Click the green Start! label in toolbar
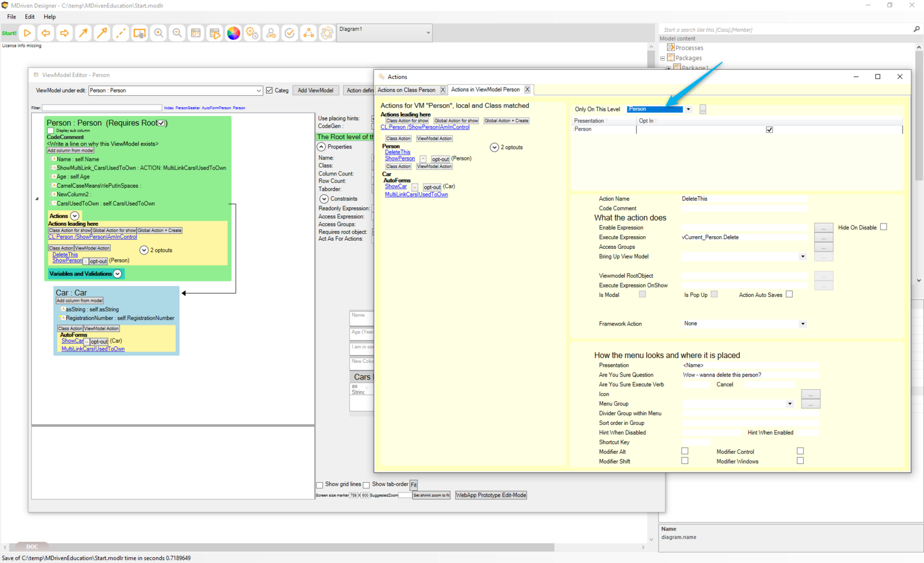This screenshot has height=563, width=924. (x=9, y=33)
